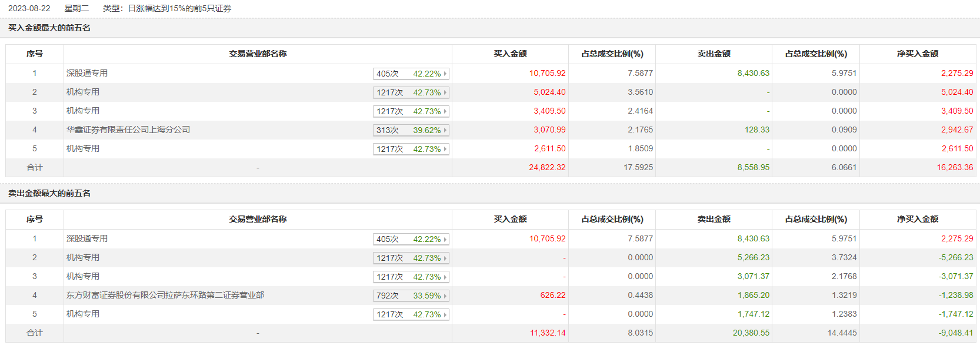980x345 pixels.
Task: Open row 3 机构专用 in top-sell table
Action: click(x=83, y=276)
